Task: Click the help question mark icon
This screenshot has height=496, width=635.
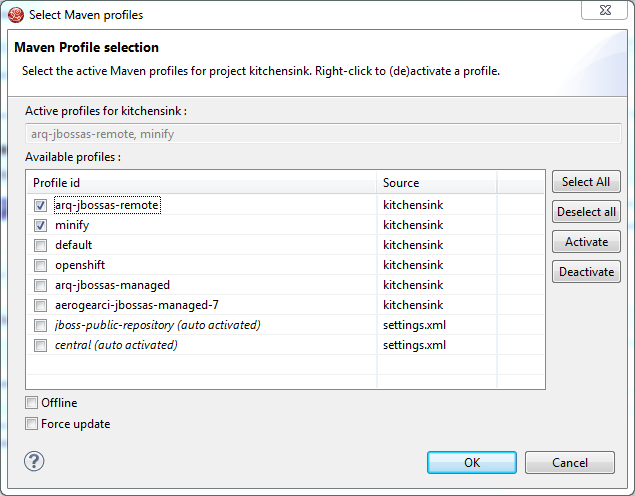Action: (35, 461)
